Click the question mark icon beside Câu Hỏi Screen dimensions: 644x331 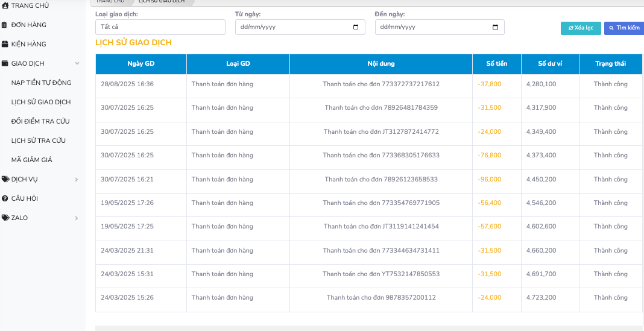pos(5,198)
